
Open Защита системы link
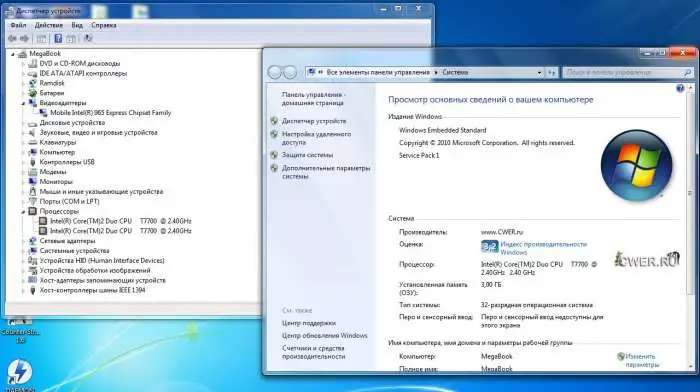[x=307, y=155]
